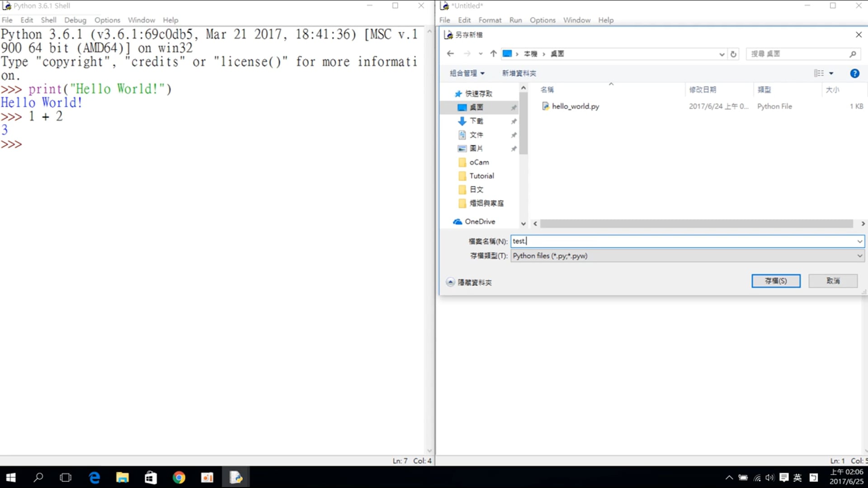868x488 pixels.
Task: Refresh the folder listing
Action: click(733, 54)
